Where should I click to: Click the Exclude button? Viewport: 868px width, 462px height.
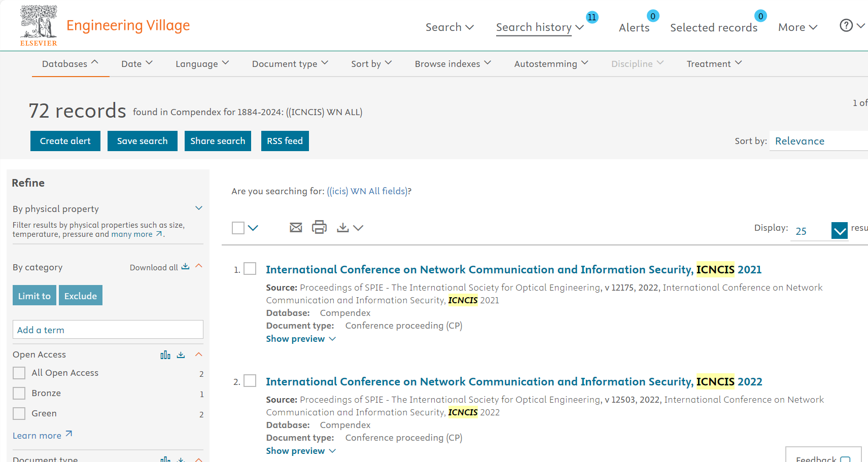81,296
